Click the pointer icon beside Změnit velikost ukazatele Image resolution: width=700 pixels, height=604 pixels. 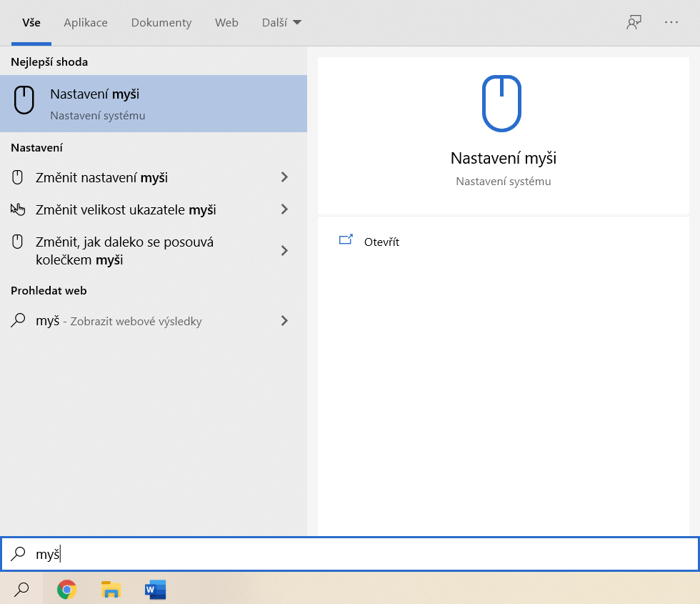tap(18, 209)
